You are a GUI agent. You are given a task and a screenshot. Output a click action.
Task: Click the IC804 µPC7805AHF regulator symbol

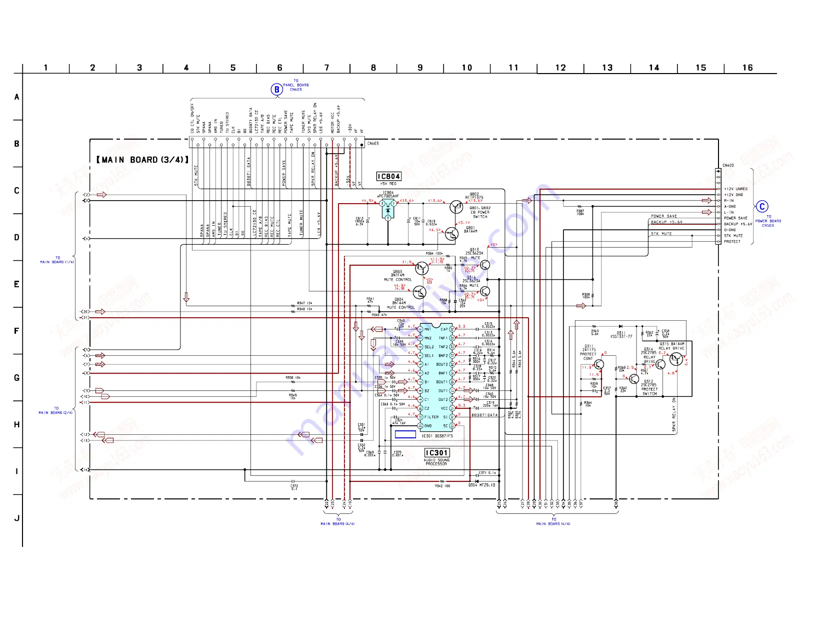click(x=388, y=211)
